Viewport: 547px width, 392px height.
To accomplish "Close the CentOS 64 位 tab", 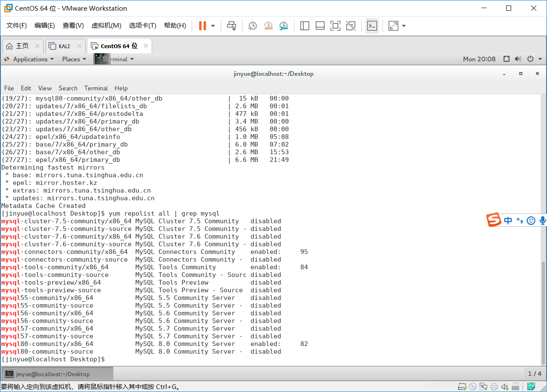I will (146, 46).
